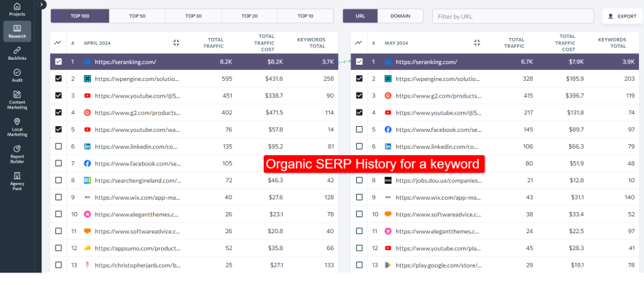
Task: Expand the sidebar with arrow toggle
Action: tap(42, 4)
